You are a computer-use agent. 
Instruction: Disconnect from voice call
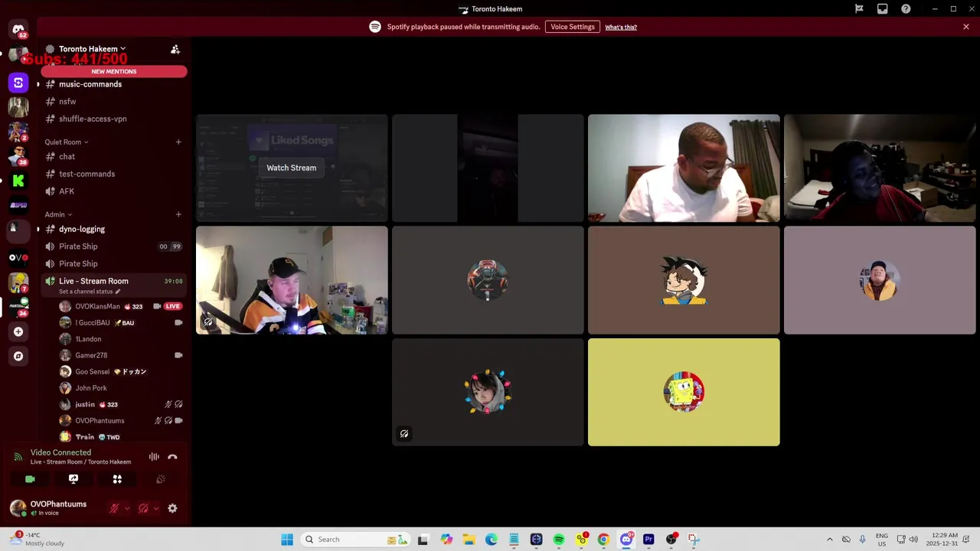[x=172, y=457]
